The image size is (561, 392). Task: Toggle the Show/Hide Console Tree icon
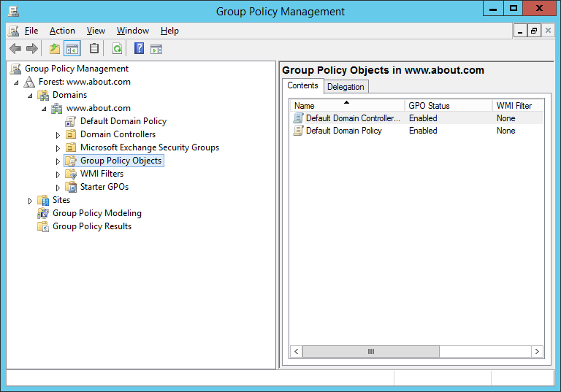click(x=72, y=49)
